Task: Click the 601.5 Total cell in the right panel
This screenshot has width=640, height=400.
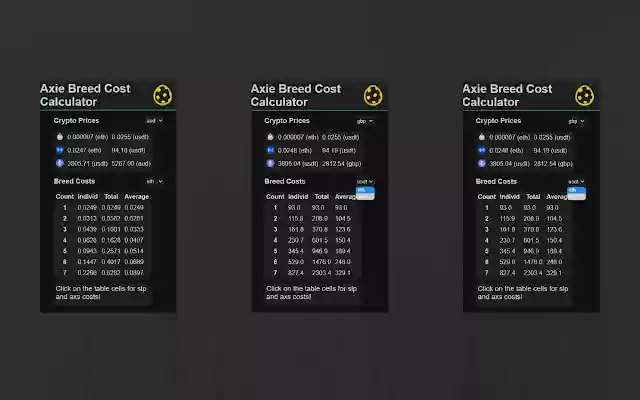Action: (531, 240)
